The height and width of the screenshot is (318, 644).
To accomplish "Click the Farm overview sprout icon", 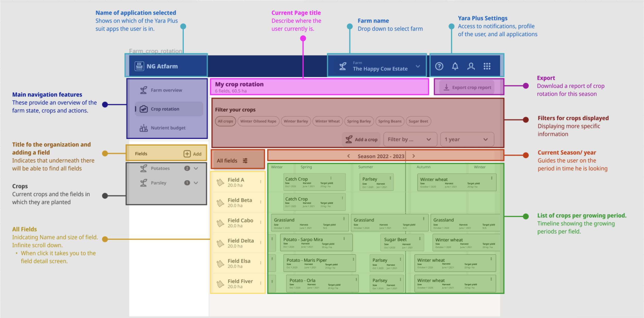I will pyautogui.click(x=143, y=90).
